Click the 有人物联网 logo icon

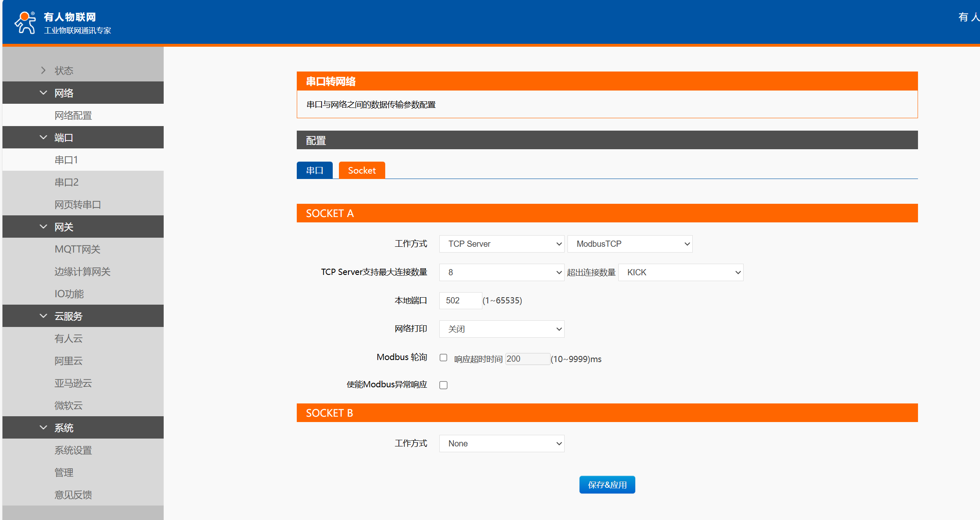[x=25, y=23]
